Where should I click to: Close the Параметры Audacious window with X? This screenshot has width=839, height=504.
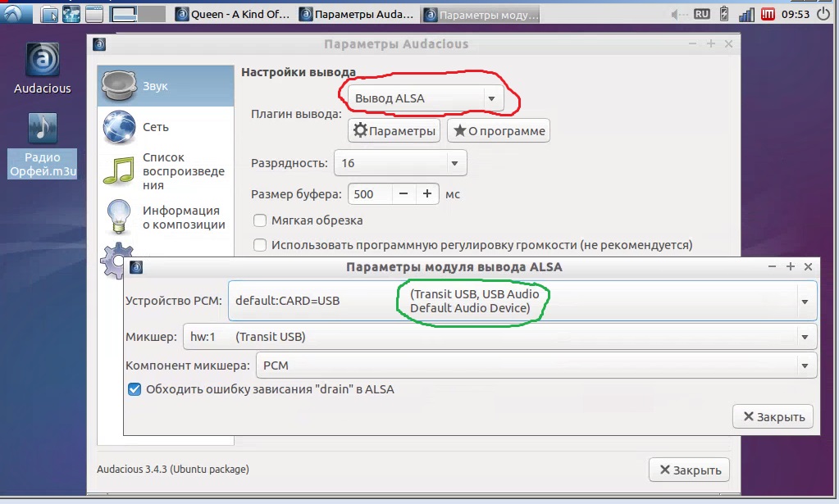(x=729, y=43)
